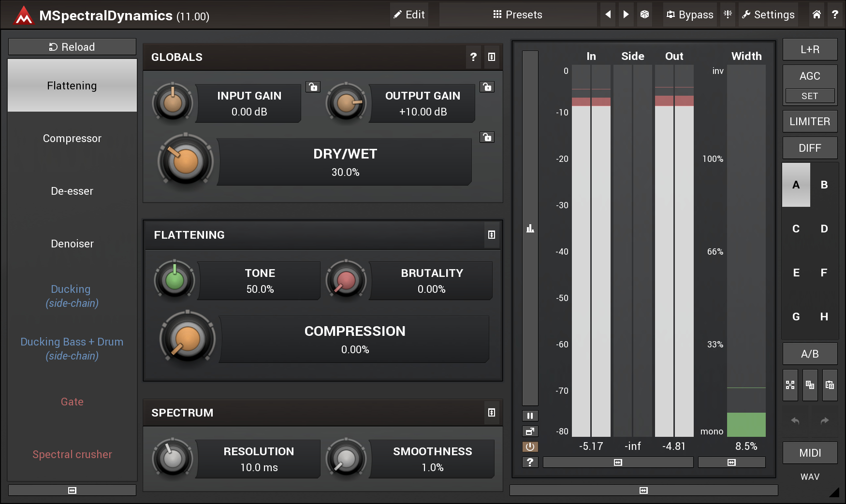Toggle the LIMITER
Image resolution: width=846 pixels, height=504 pixels.
click(x=810, y=121)
